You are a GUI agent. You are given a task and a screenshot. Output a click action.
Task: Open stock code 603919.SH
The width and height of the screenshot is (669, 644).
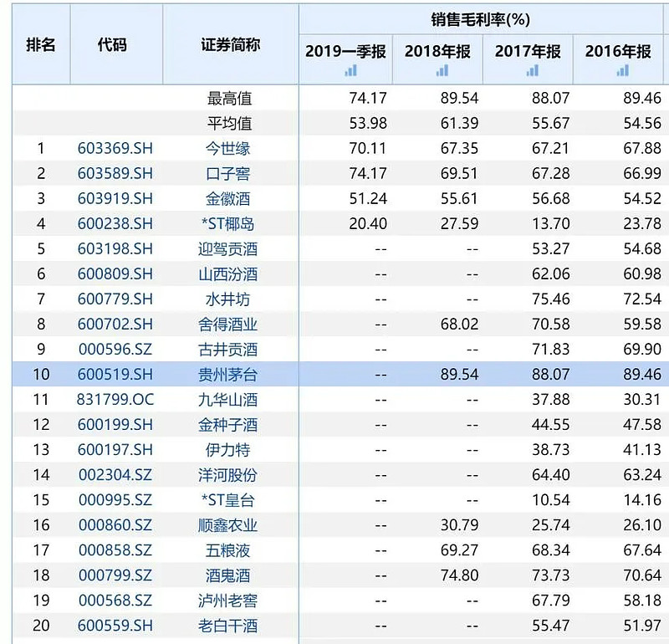115,198
